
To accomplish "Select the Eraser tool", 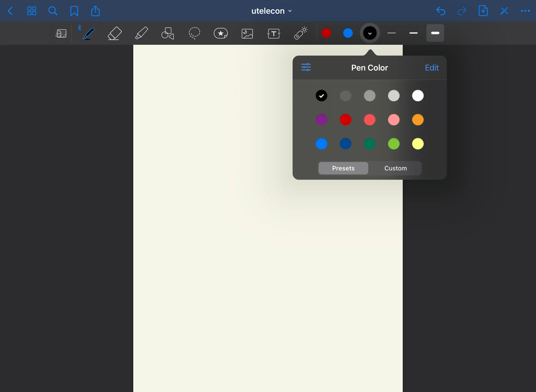I will pos(114,33).
